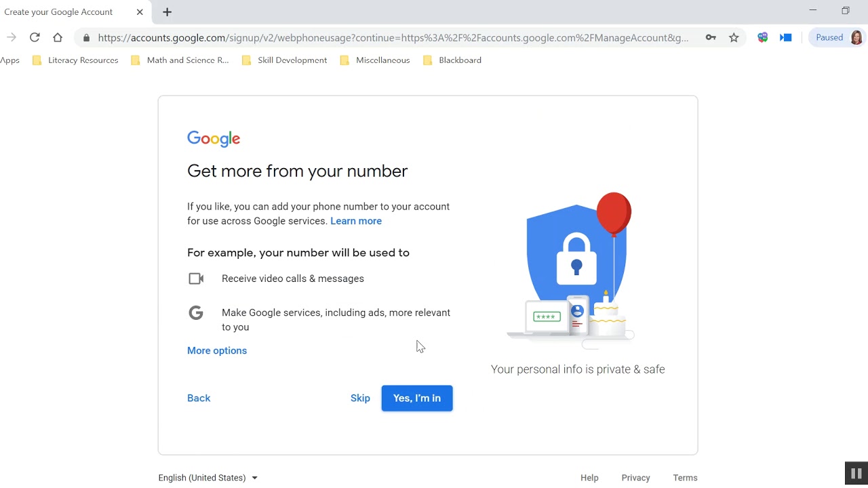Screen dimensions: 868x488
Task: Open saved passwords key icon
Action: [711, 38]
